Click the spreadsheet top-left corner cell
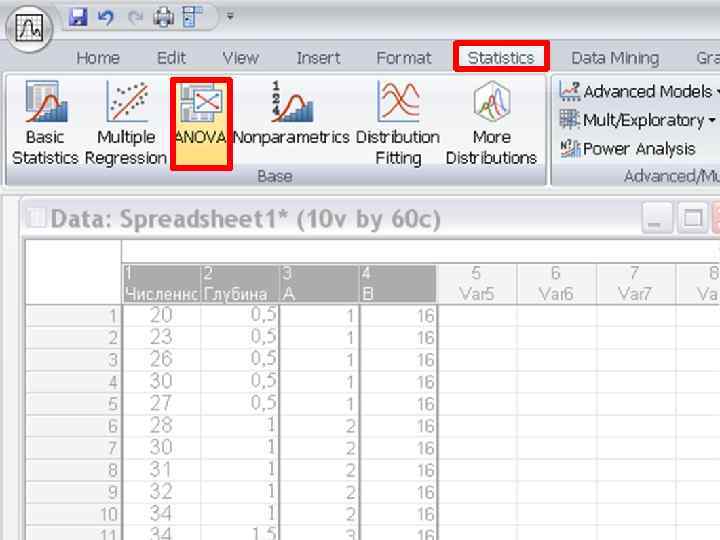Viewport: 720px width, 540px height. click(x=73, y=272)
